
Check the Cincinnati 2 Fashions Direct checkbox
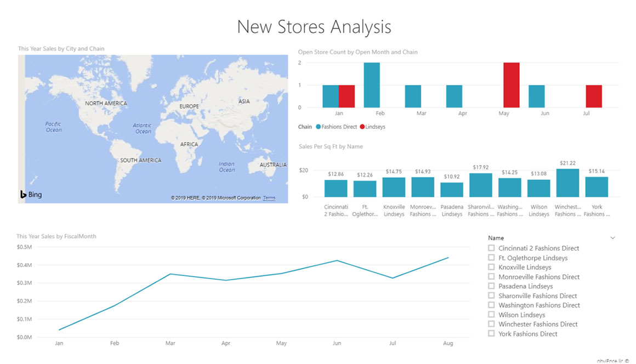491,248
